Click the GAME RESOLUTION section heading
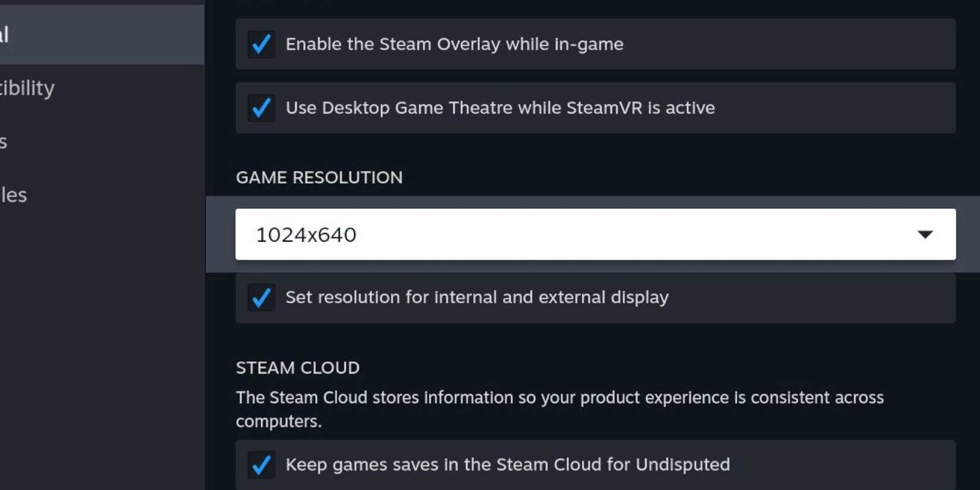The width and height of the screenshot is (980, 490). click(x=319, y=177)
